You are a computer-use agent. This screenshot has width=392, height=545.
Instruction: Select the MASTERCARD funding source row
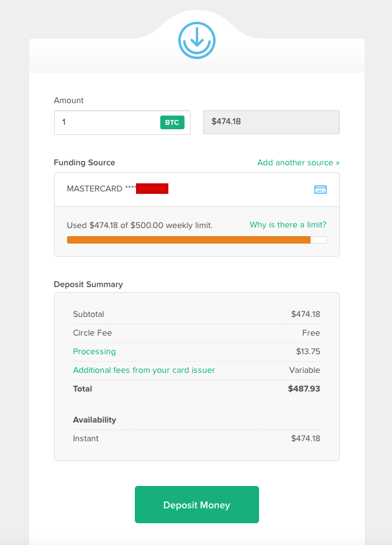[197, 190]
